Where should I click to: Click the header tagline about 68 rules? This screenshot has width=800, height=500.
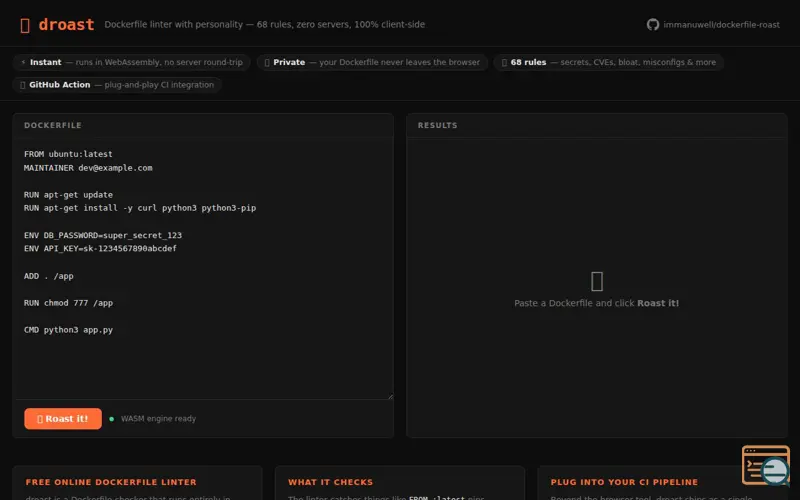click(x=264, y=24)
